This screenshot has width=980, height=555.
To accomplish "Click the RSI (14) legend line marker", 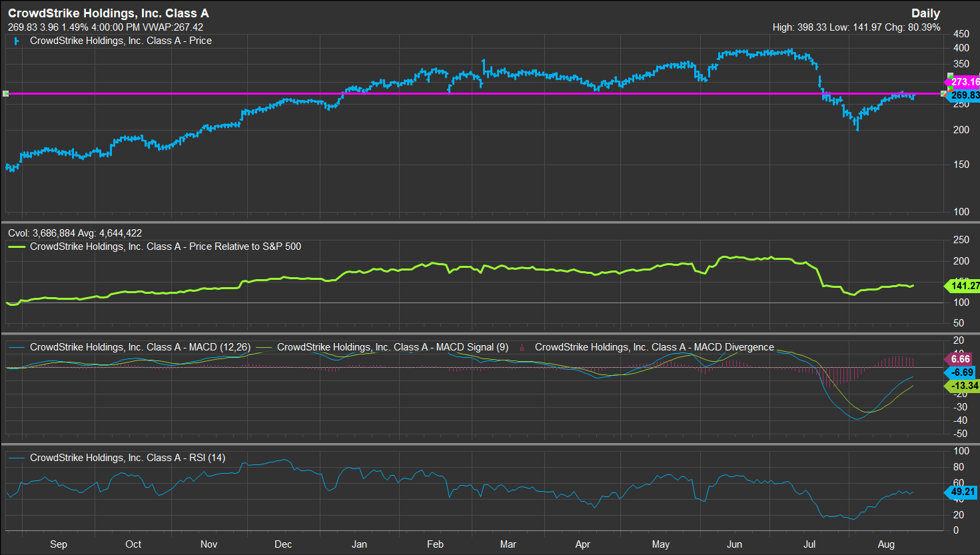I will 17,458.
